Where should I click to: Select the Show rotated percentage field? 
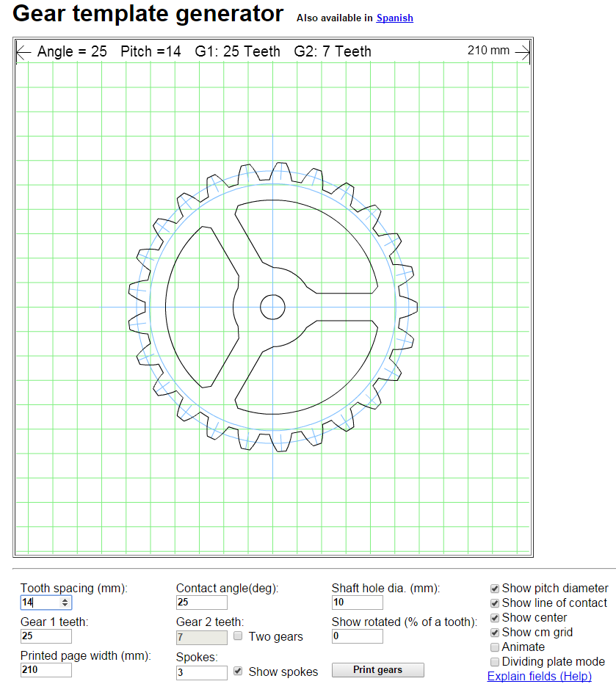pyautogui.click(x=357, y=636)
